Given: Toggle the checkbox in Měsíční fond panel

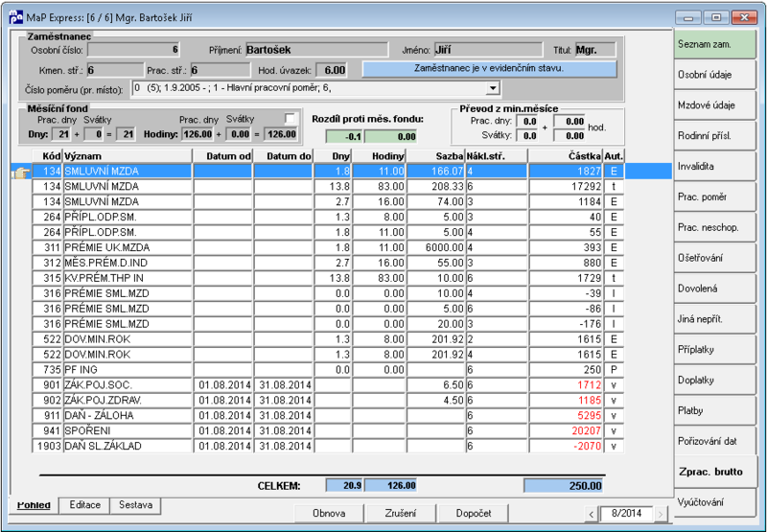Looking at the screenshot, I should click(291, 119).
